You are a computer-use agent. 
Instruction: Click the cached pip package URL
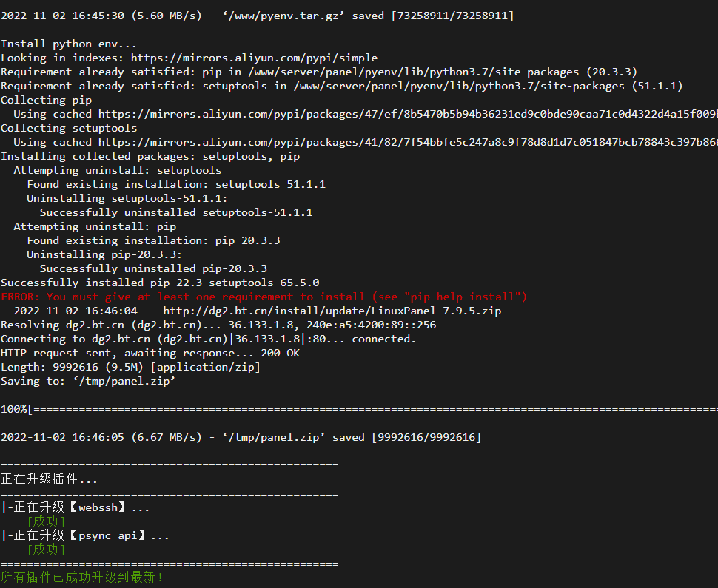coord(408,115)
